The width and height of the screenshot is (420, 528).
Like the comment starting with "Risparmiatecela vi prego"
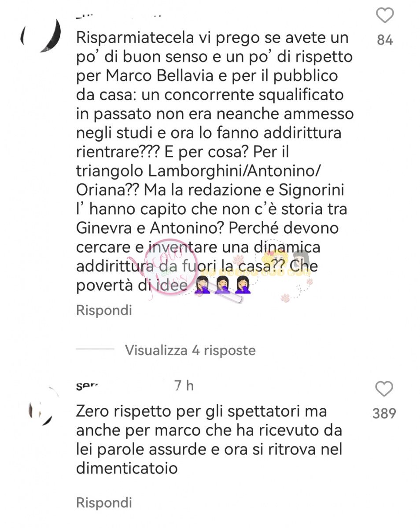pos(385,16)
